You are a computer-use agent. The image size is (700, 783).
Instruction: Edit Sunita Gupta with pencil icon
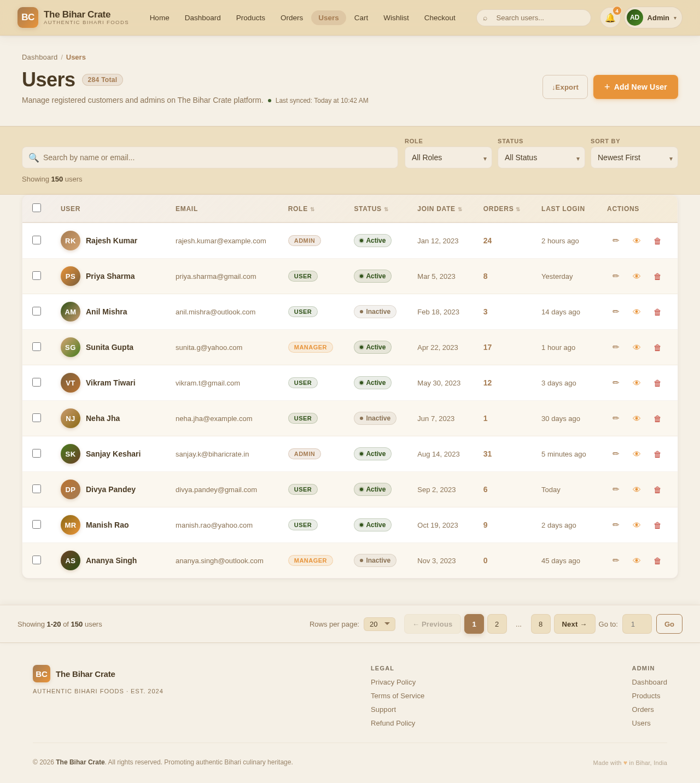coord(616,347)
